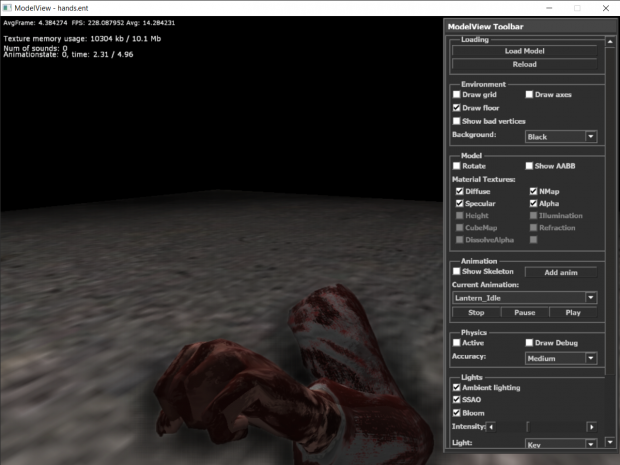Enable the Draw axes checkbox
Image resolution: width=620 pixels, height=465 pixels.
[x=529, y=95]
